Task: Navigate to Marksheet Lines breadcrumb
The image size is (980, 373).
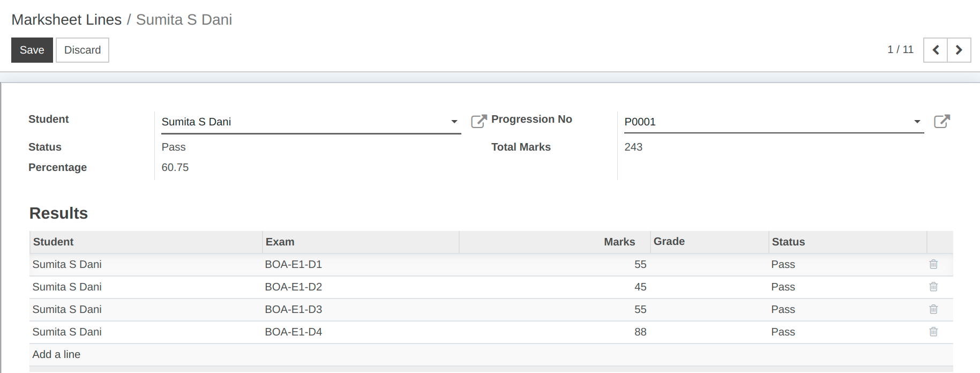Action: [x=66, y=20]
